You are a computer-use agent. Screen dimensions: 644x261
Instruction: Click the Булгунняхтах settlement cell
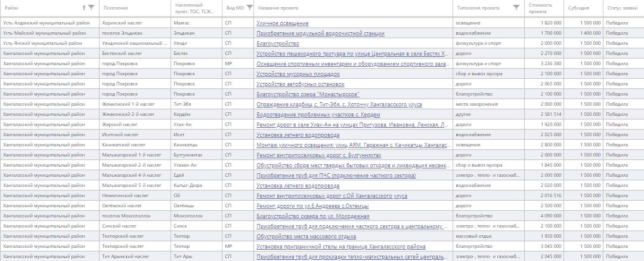pyautogui.click(x=196, y=155)
